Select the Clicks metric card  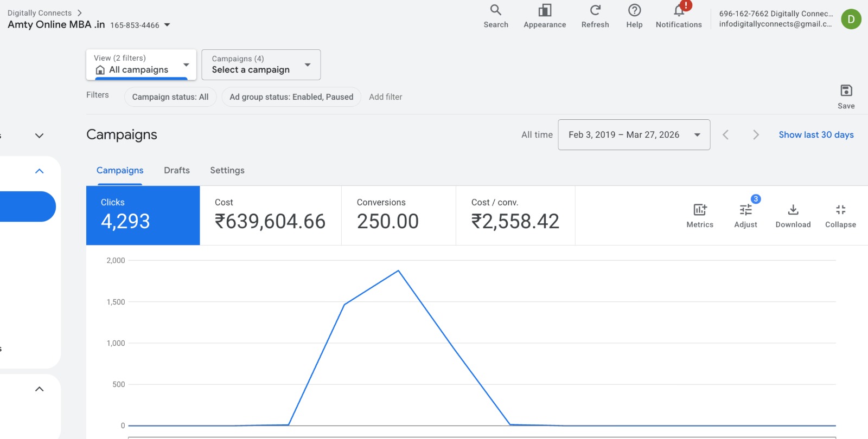[x=143, y=215]
